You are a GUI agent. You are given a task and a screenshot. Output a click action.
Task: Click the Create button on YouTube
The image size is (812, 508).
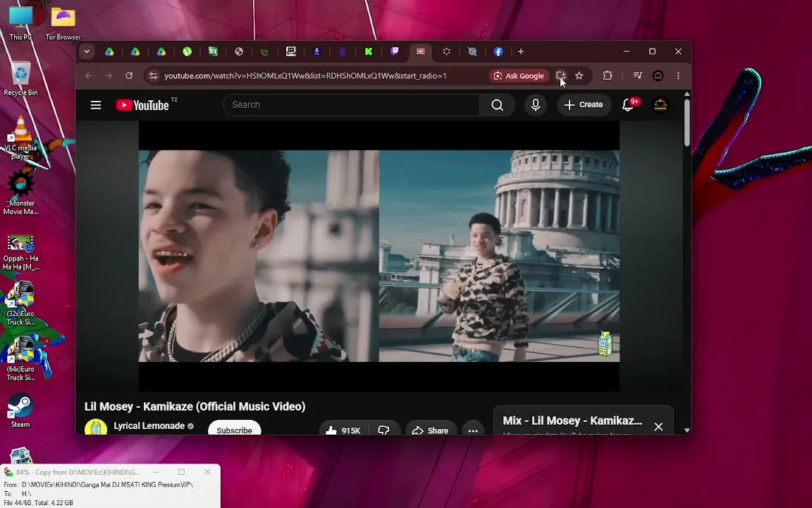(x=583, y=104)
